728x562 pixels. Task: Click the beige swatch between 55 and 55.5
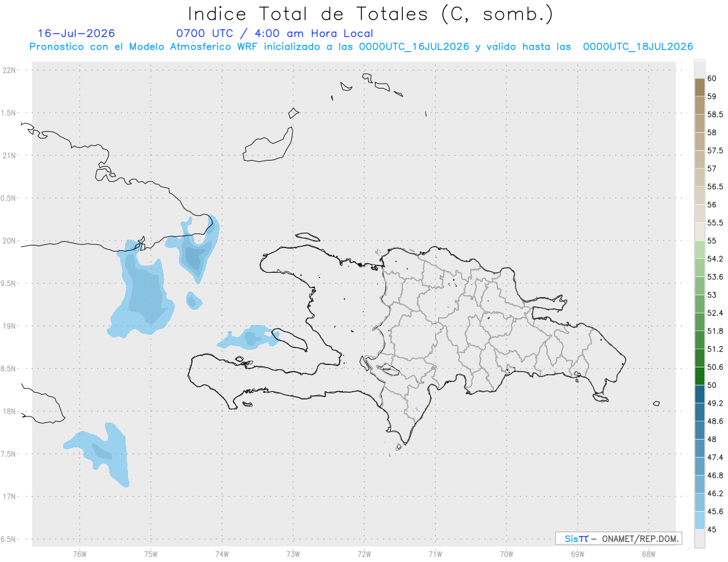point(699,232)
